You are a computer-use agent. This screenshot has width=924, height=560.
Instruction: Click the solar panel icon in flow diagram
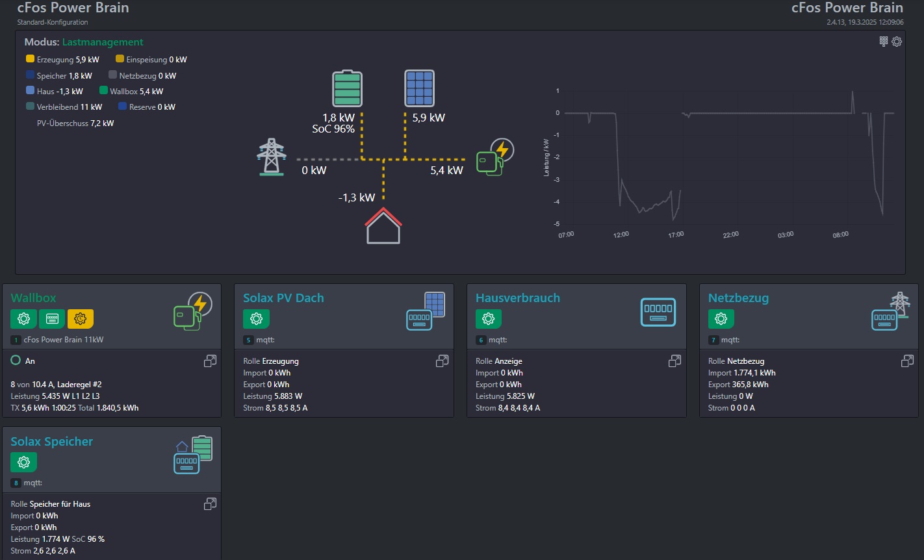tap(419, 88)
